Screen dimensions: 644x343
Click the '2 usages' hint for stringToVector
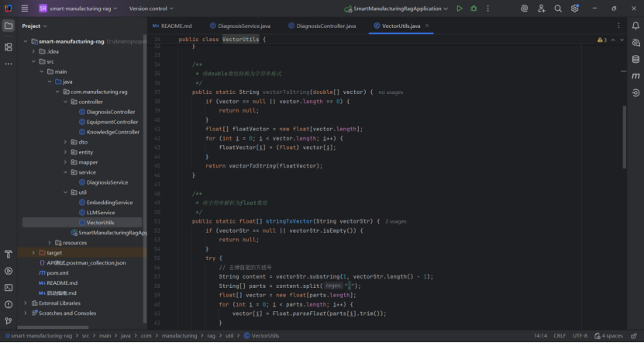(395, 221)
